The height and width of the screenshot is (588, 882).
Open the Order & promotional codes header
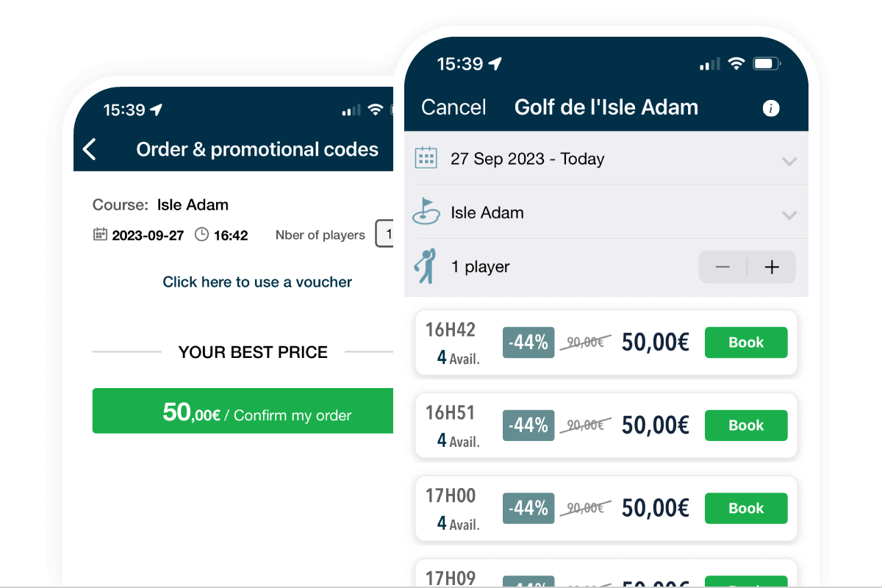[257, 148]
